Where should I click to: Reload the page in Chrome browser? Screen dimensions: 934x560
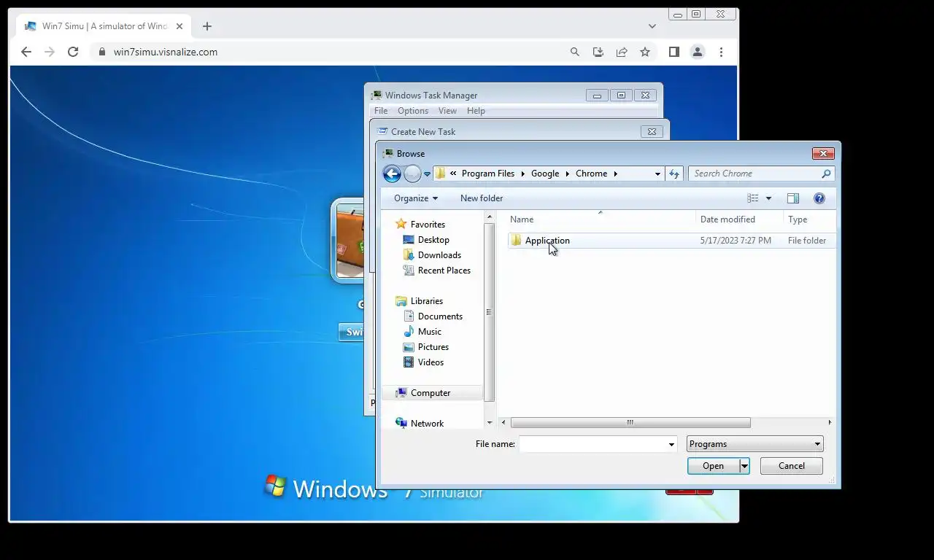73,52
